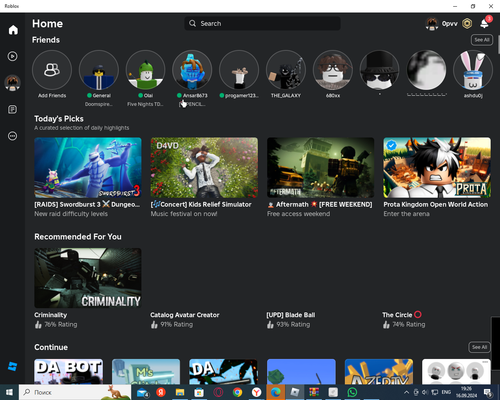Click the page vertical scrollbar
The width and height of the screenshot is (500, 400).
tap(498, 44)
